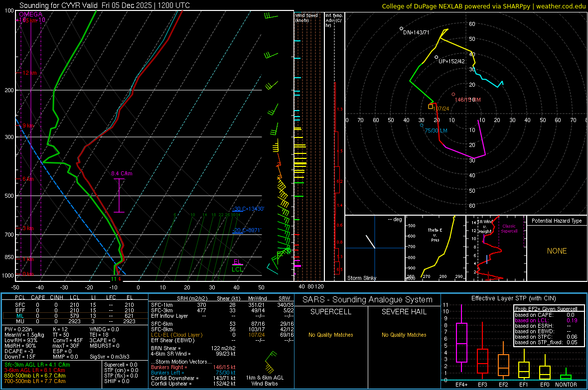Select the 6 km height marker
588x390 pixels.
pos(27,179)
